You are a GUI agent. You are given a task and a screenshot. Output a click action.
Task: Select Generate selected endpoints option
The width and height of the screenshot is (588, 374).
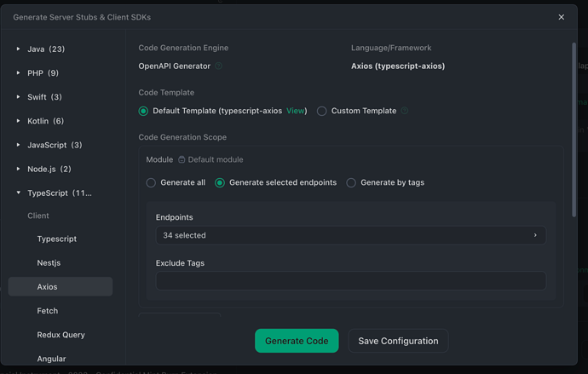coord(220,183)
